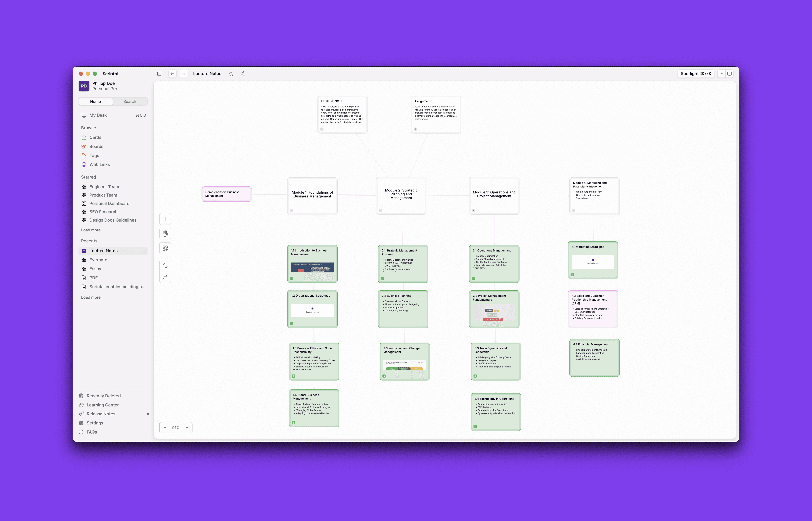The image size is (812, 521).
Task: Click the redo arrow button
Action: click(x=165, y=277)
